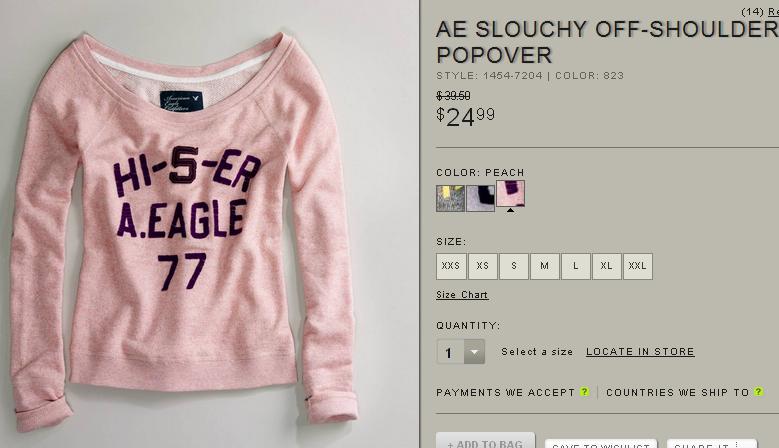779x448 pixels.
Task: Choose size XL
Action: click(x=607, y=266)
